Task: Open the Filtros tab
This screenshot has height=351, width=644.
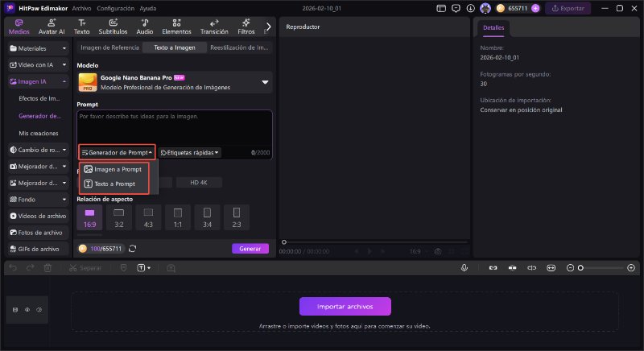Action: [x=246, y=27]
